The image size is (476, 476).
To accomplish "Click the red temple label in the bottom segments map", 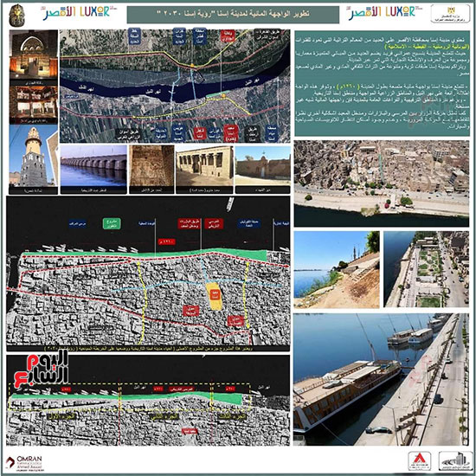I will [x=190, y=431].
